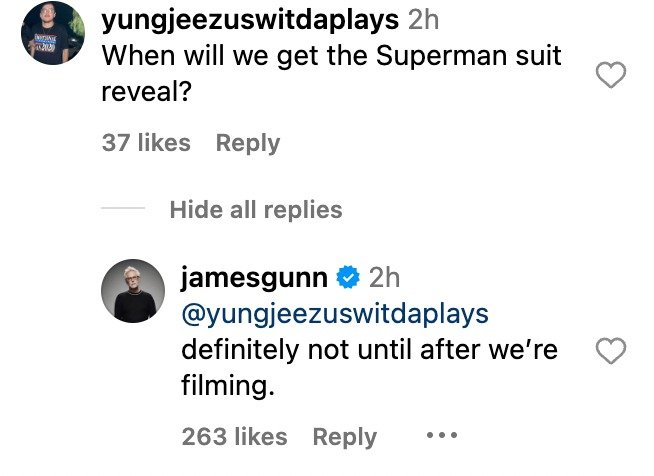This screenshot has height=476, width=654.
Task: Click the word filming in jamesgunn's reply
Action: click(227, 386)
